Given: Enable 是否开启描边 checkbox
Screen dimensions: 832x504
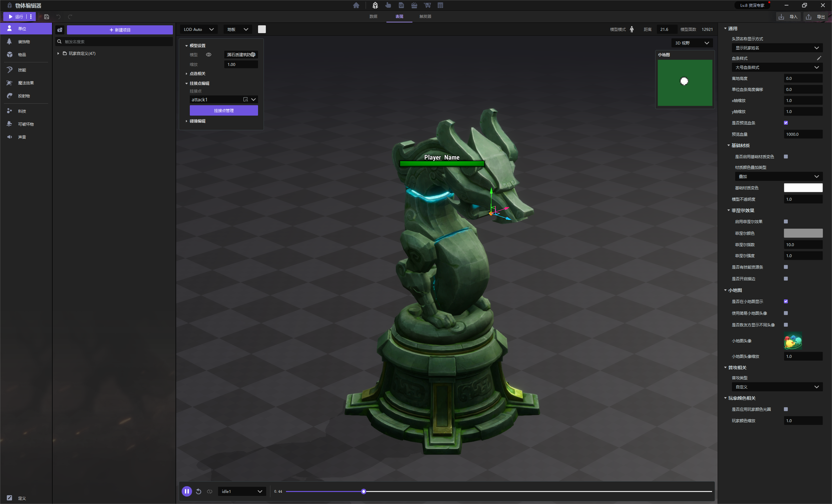Looking at the screenshot, I should coord(786,279).
